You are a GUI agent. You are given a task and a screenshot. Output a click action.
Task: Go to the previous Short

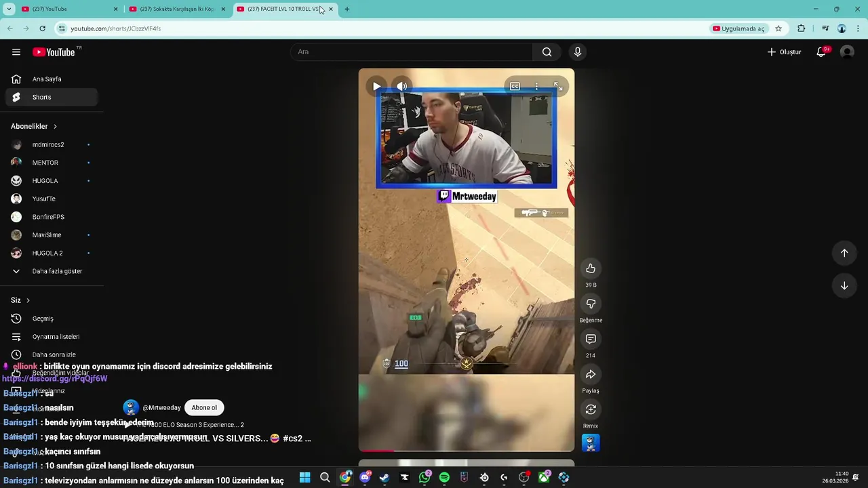[x=844, y=253]
